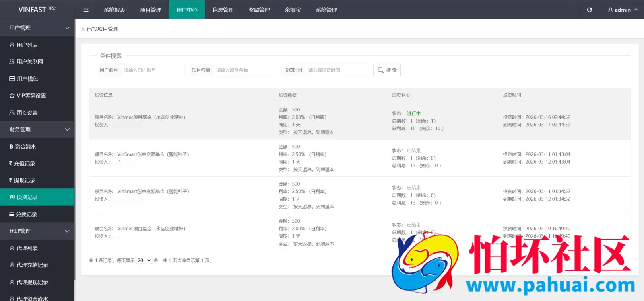Click the 充值记录 rupee icon

click(x=11, y=163)
